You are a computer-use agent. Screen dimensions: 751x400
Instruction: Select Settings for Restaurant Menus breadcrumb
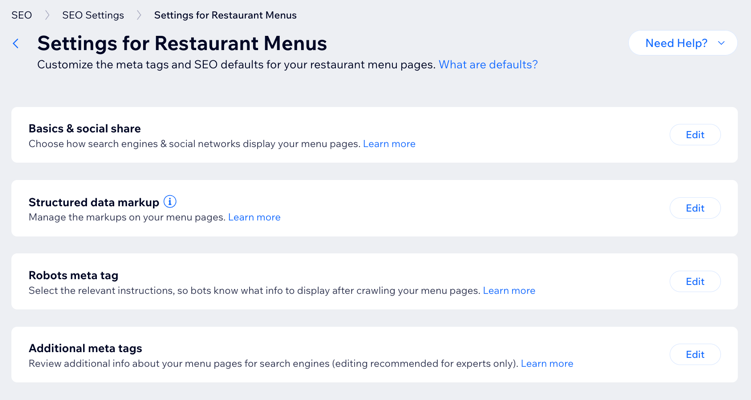tap(225, 15)
